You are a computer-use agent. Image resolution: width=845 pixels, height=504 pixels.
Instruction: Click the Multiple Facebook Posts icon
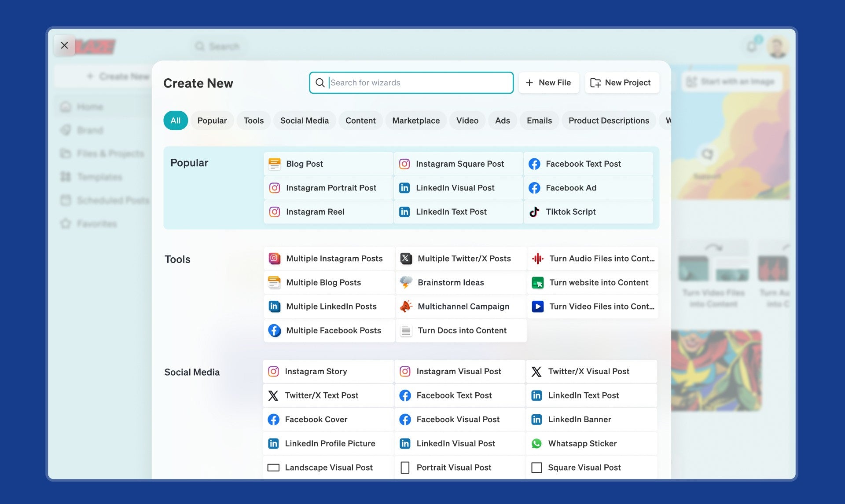pyautogui.click(x=275, y=330)
